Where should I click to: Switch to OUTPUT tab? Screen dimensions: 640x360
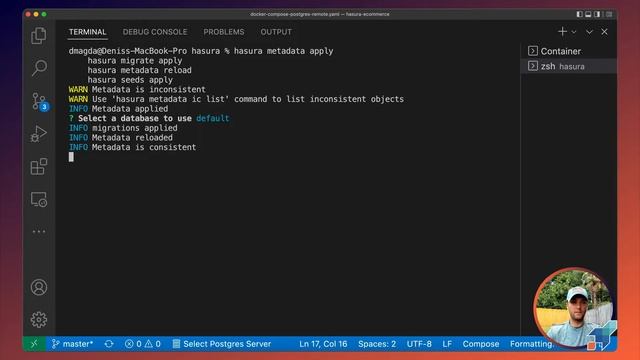point(276,32)
